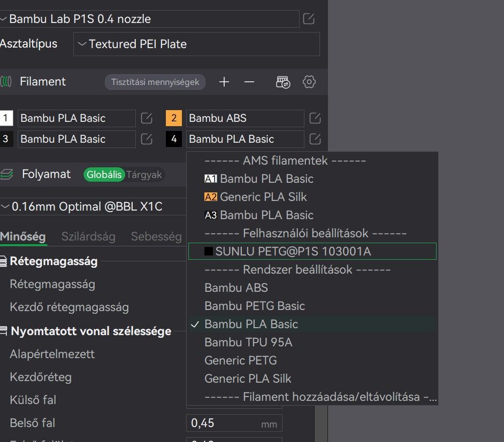Open the 0.16mm Optimal @BBL X1C process dropdown
This screenshot has height=442, width=504.
click(93, 207)
